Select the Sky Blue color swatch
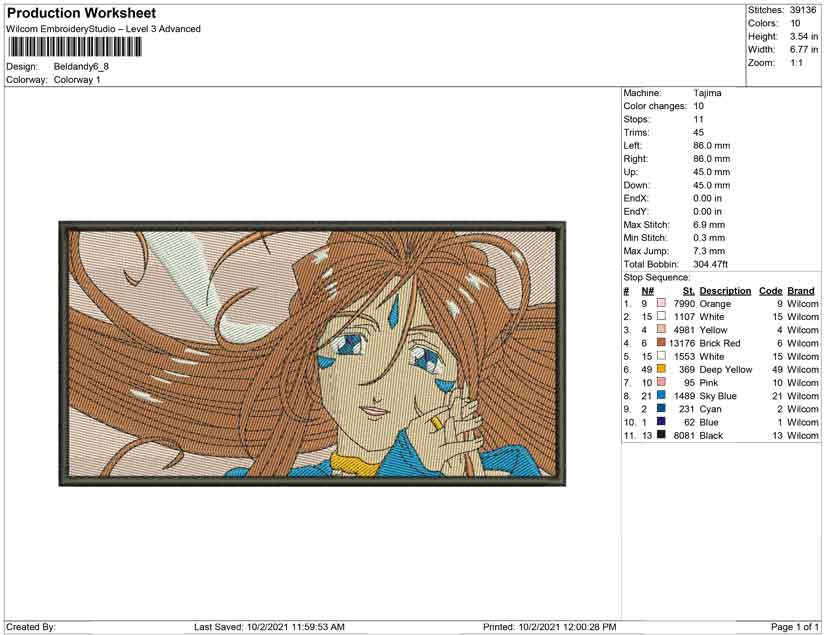The image size is (825, 635). [x=661, y=395]
